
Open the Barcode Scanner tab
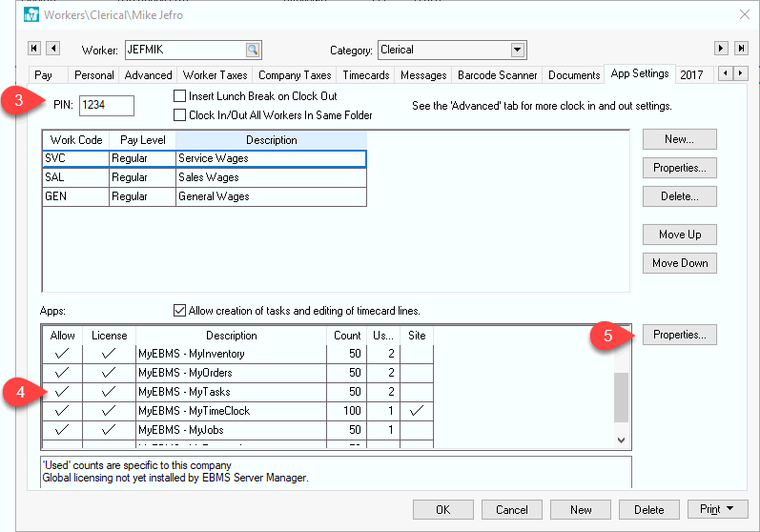[x=497, y=75]
